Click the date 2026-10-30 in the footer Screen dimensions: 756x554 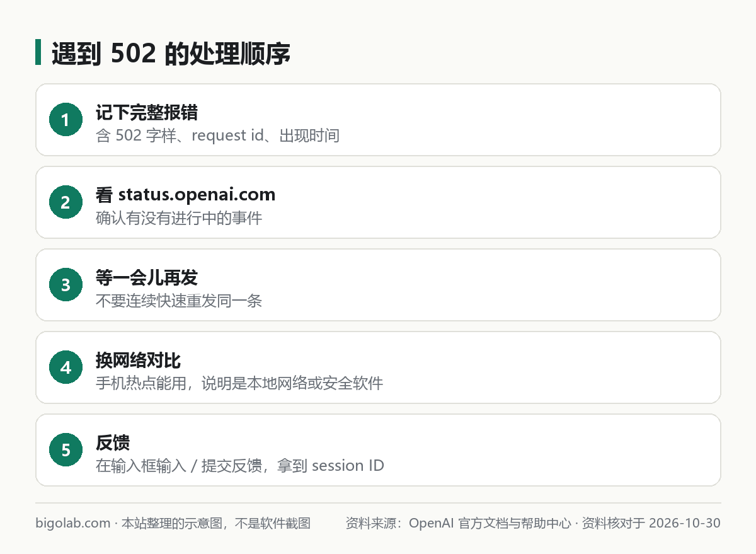(685, 523)
